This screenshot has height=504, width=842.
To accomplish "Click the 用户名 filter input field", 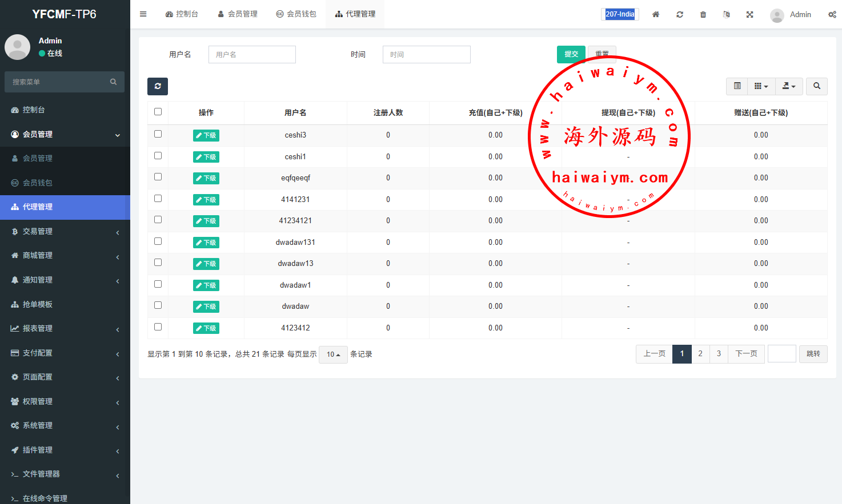I will pos(252,54).
